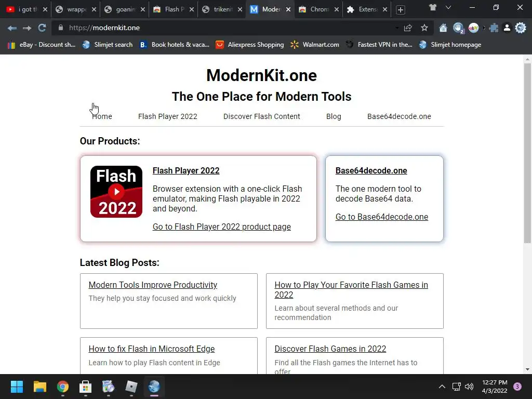Screen dimensions: 532x399
Task: Click the scrollbar down arrow
Action: point(527,369)
